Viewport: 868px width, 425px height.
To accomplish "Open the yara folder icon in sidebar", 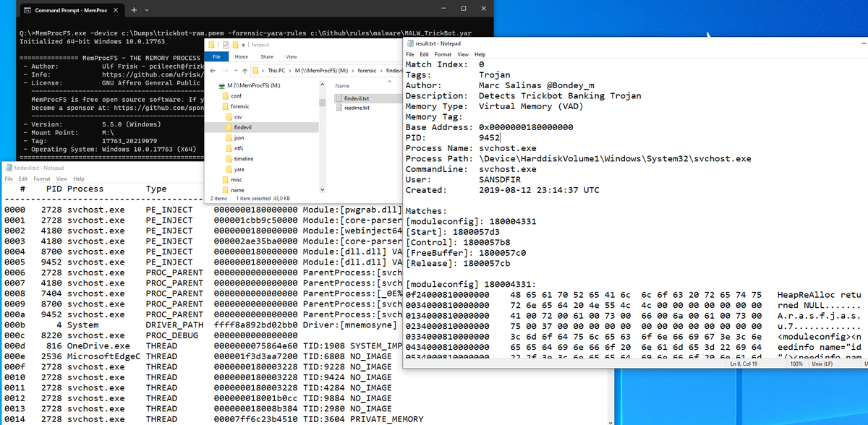I will pyautogui.click(x=230, y=169).
